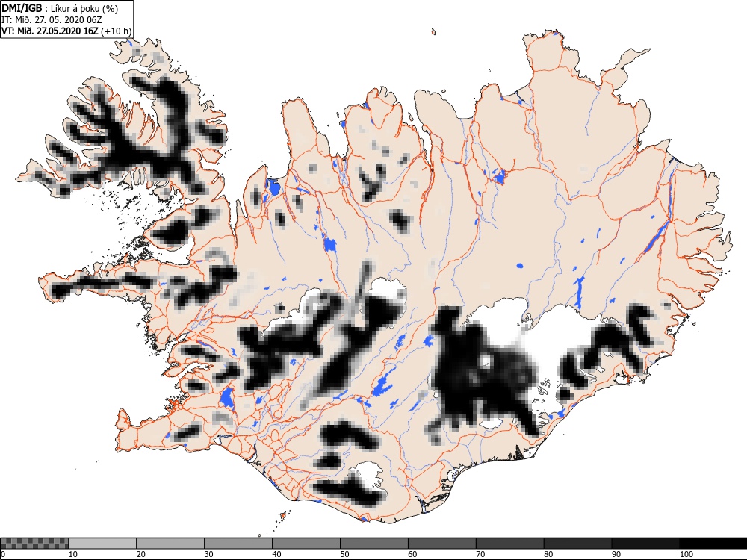Select the 90–100 near-black legend swatch
This screenshot has height=560, width=747.
(x=645, y=544)
